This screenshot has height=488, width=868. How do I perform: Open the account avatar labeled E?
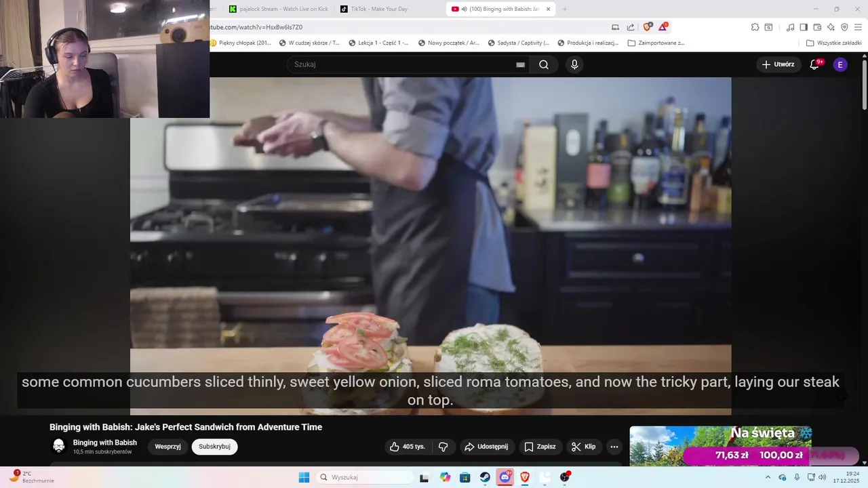click(x=840, y=64)
